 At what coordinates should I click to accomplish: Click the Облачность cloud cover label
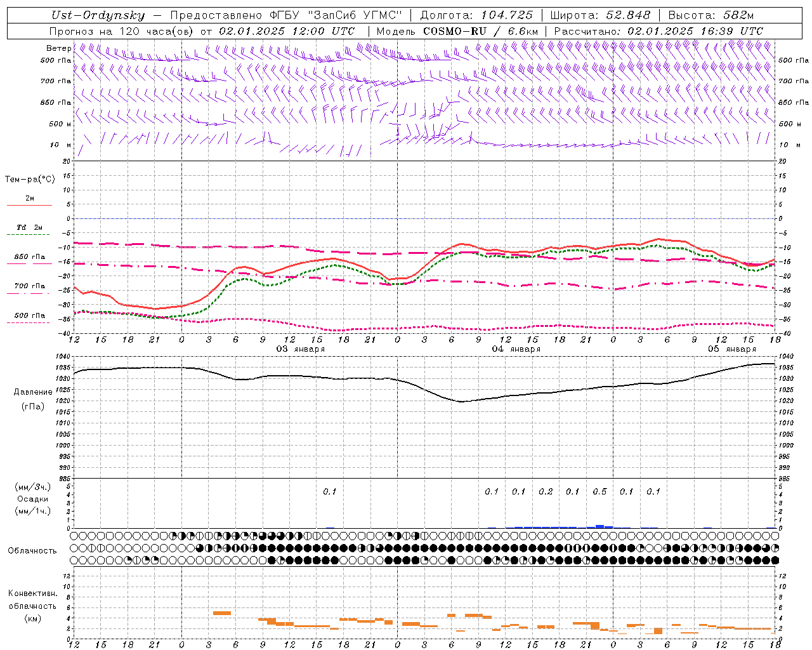(x=32, y=551)
